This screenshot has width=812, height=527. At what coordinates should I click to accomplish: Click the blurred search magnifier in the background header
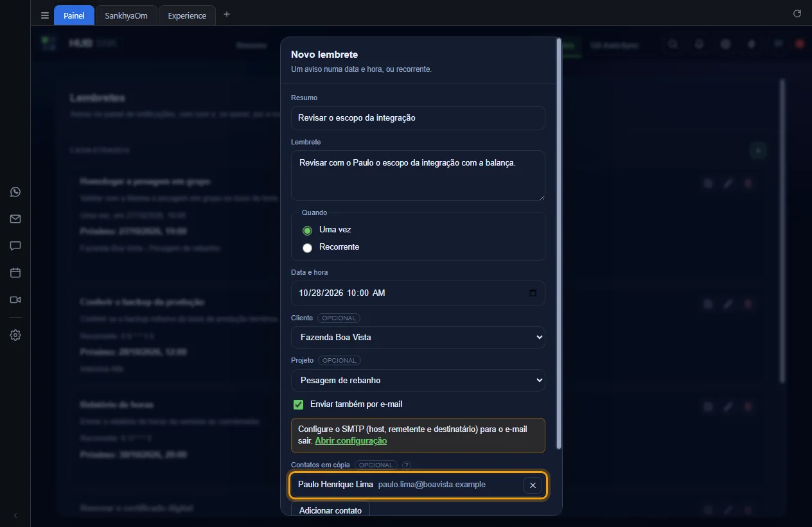tap(673, 44)
